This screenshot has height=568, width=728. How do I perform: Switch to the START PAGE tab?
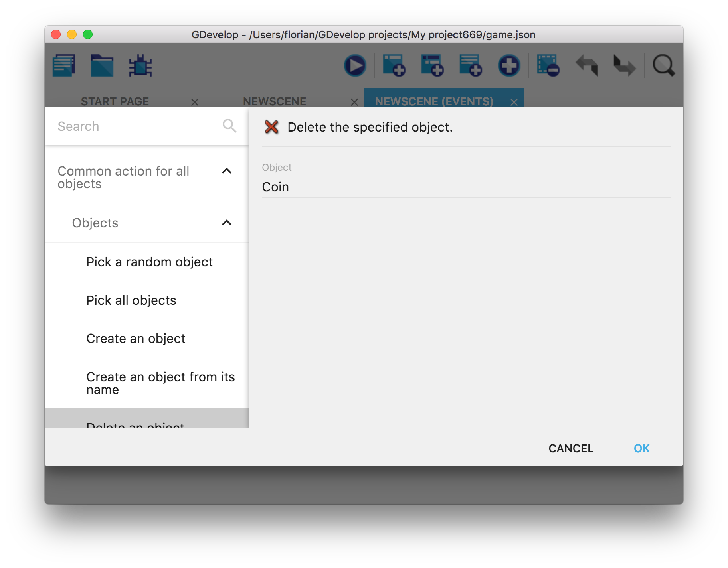[x=115, y=101]
